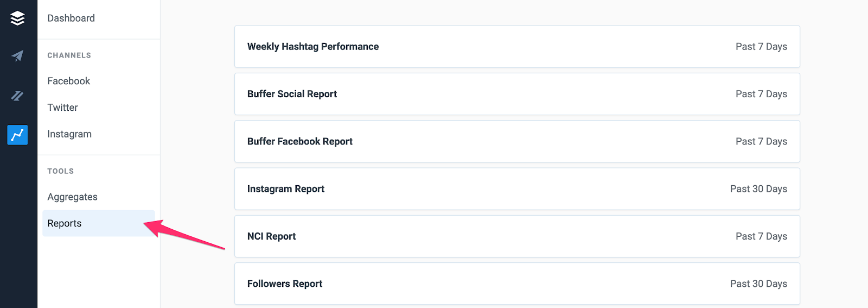This screenshot has width=868, height=308.
Task: Select Aggregates under Tools
Action: coord(72,197)
